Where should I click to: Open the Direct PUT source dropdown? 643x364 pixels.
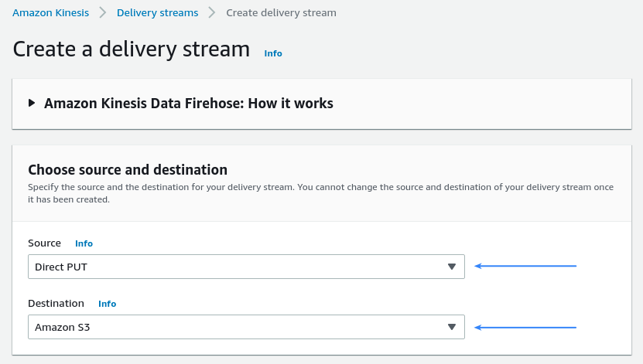246,267
